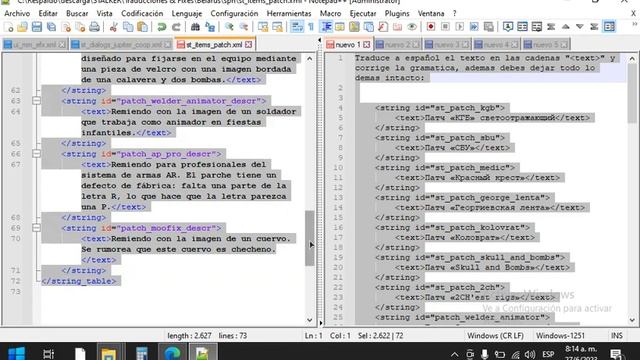Close the st_items_patch.xml tab via its X
Viewport: 640px width, 360px height.
(249, 44)
